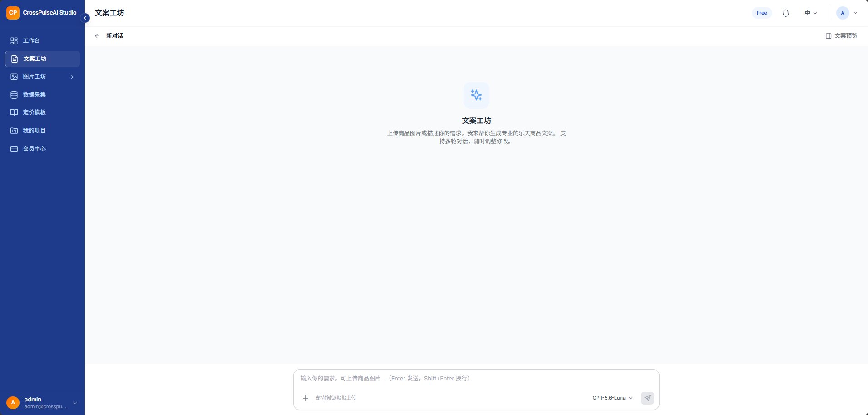This screenshot has width=868, height=415.
Task: Open the GPT-5.6-Luna model selector
Action: click(612, 398)
